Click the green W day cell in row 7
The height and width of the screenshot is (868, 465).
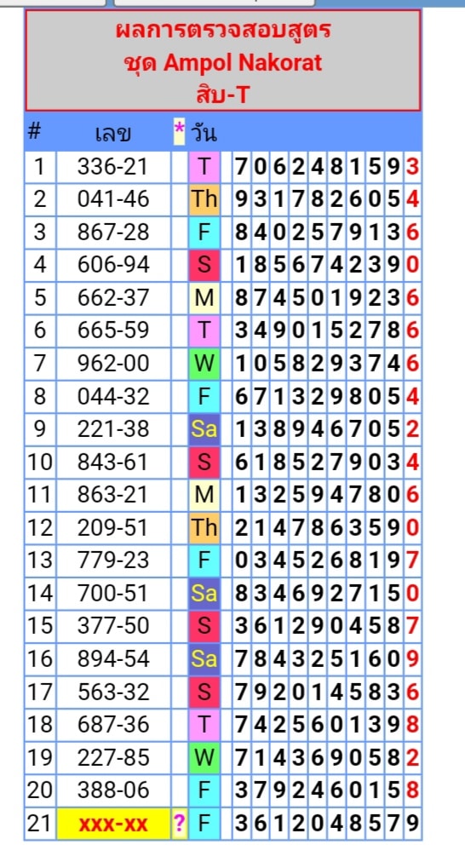tap(204, 364)
